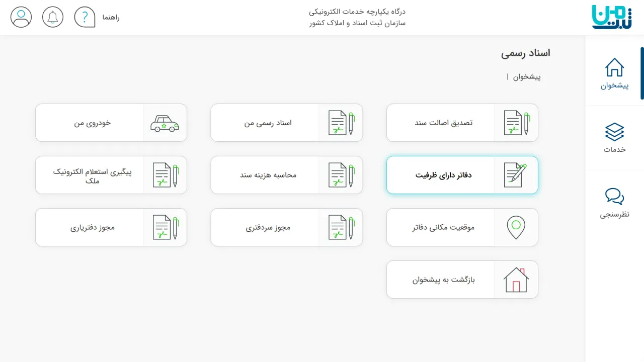The height and width of the screenshot is (362, 644).
Task: Click the خدمات sidebar label
Action: [614, 149]
